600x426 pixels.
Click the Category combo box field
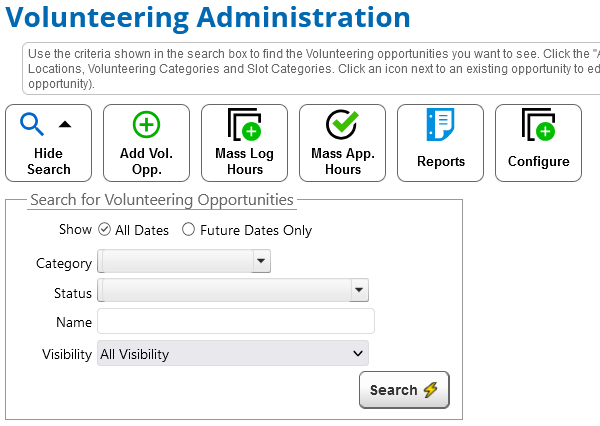184,261
